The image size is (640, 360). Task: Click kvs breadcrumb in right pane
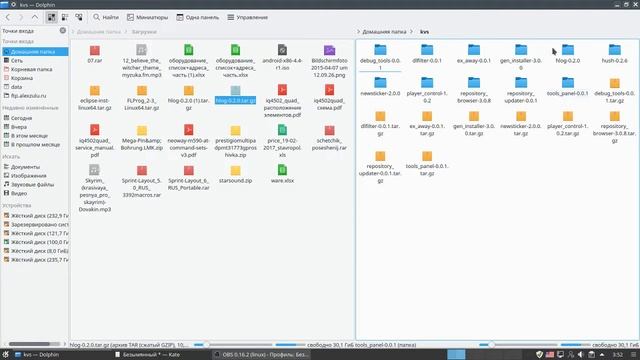click(x=424, y=31)
